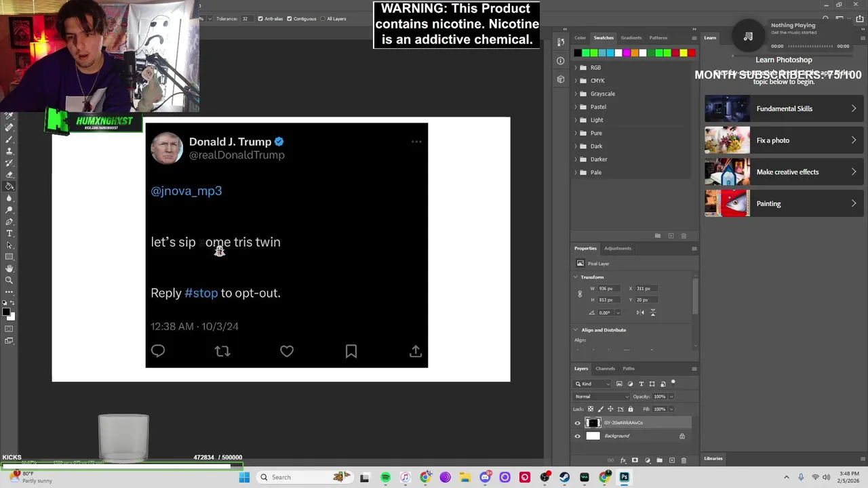Screen dimensions: 868x488
Task: Toggle the Anti-alias checkbox
Action: [260, 18]
